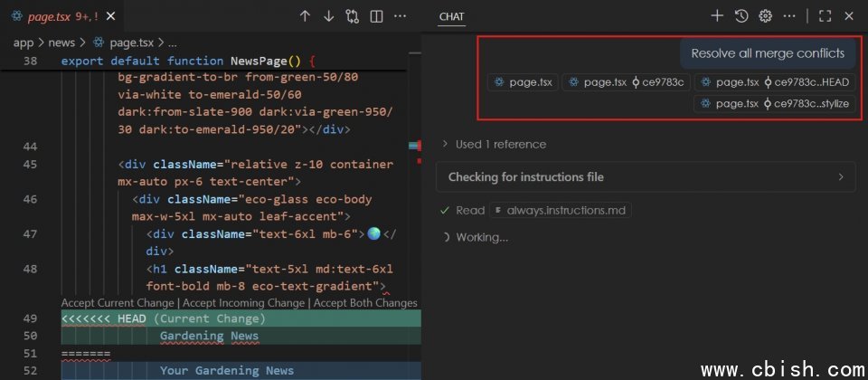Open the chat panel's more options ellipsis

click(x=789, y=15)
